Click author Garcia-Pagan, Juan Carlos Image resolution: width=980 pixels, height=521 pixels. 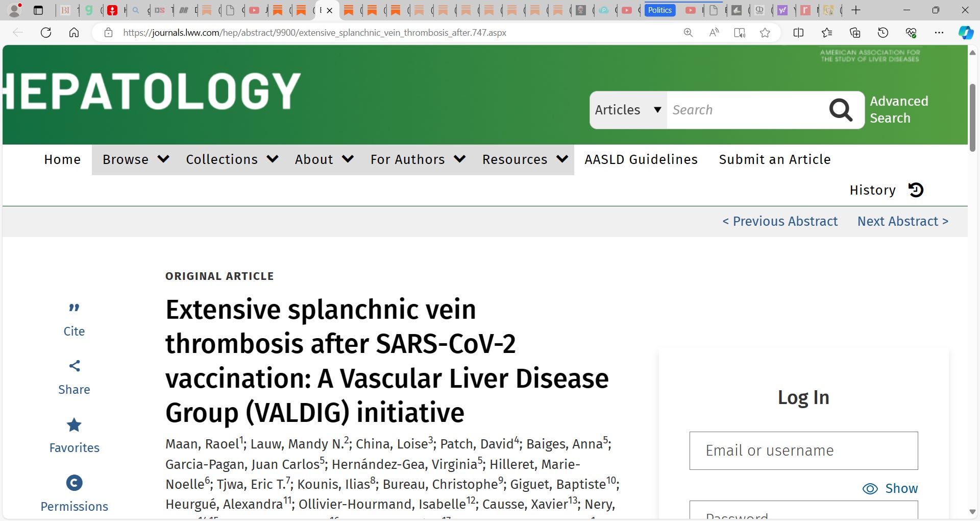point(242,464)
